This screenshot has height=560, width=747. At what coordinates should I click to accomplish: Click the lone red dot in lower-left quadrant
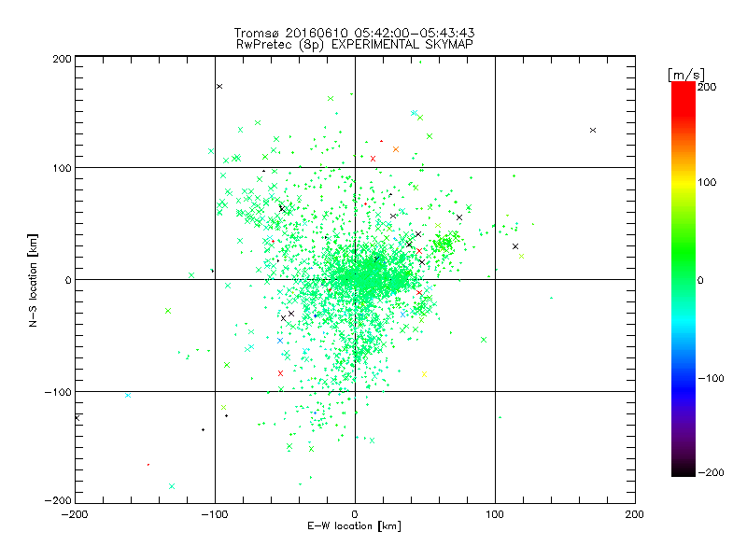tap(148, 464)
